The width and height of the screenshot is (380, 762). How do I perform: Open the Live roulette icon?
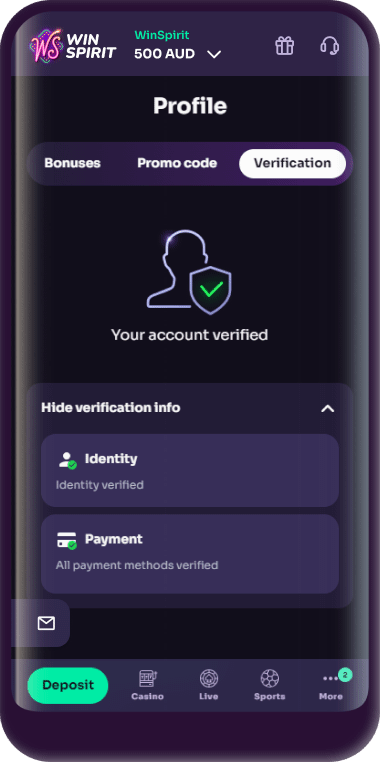click(x=209, y=678)
